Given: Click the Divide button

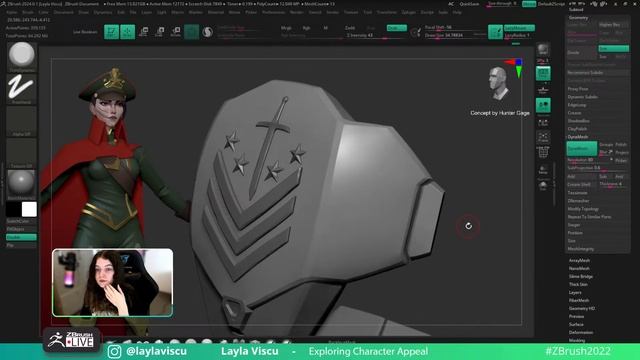Looking at the screenshot, I should coord(582,53).
